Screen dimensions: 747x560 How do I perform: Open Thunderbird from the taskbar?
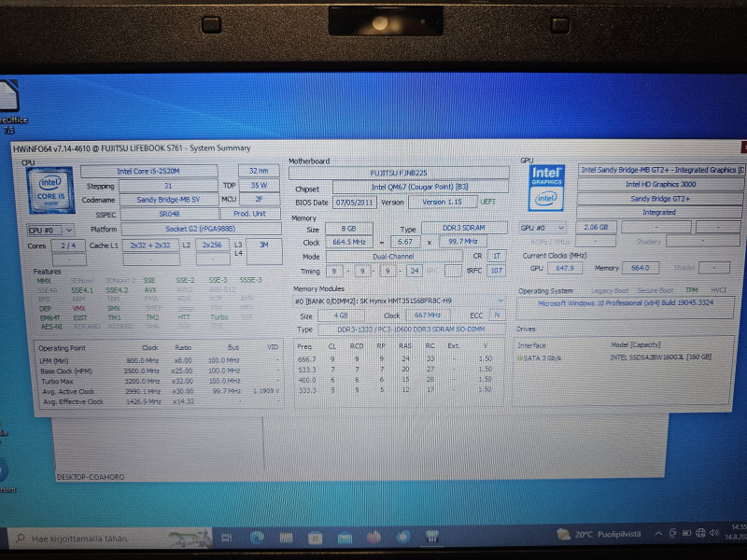coord(403,538)
